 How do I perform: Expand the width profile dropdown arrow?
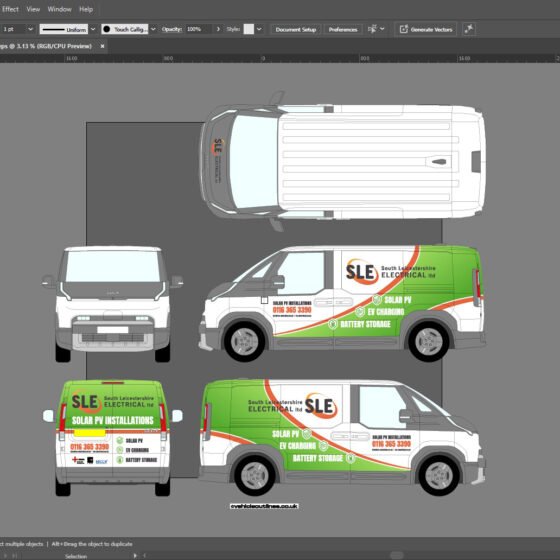(93, 29)
